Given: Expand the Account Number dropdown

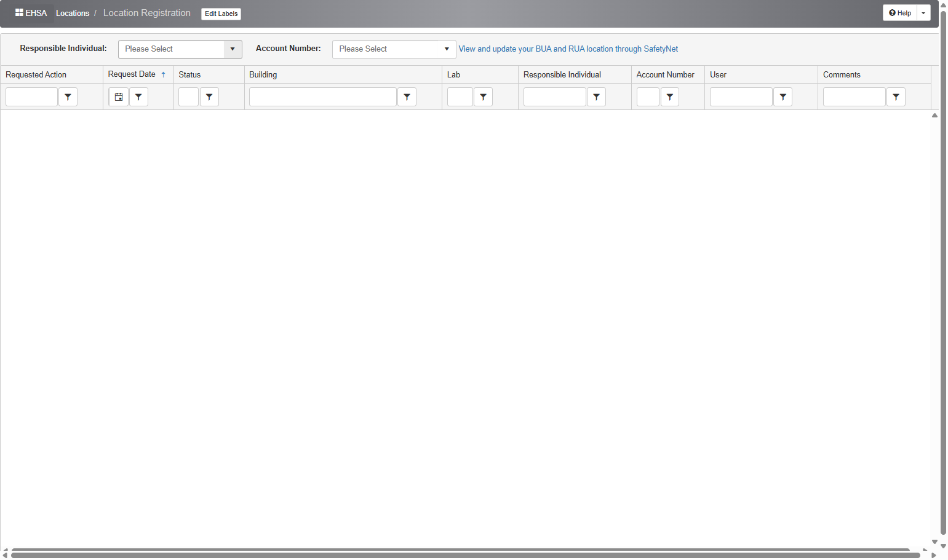Looking at the screenshot, I should point(447,49).
